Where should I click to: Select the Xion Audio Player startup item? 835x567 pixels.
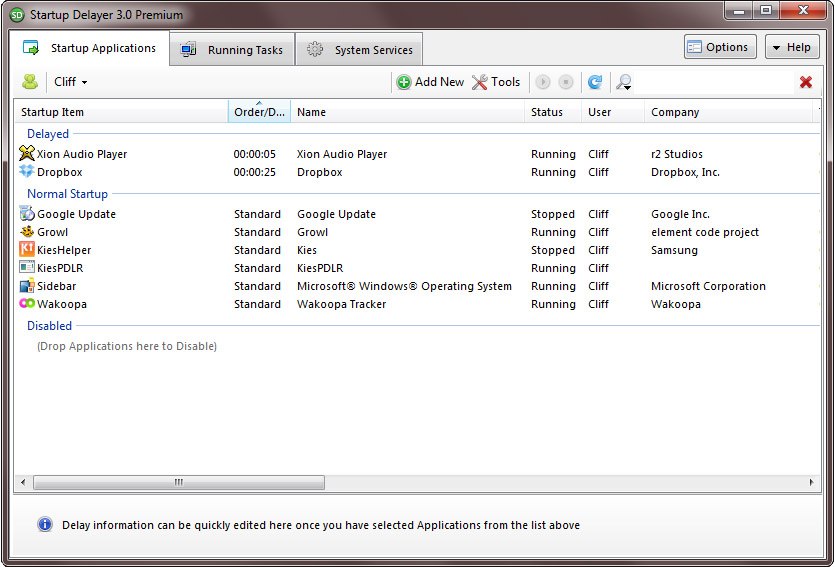pyautogui.click(x=82, y=154)
